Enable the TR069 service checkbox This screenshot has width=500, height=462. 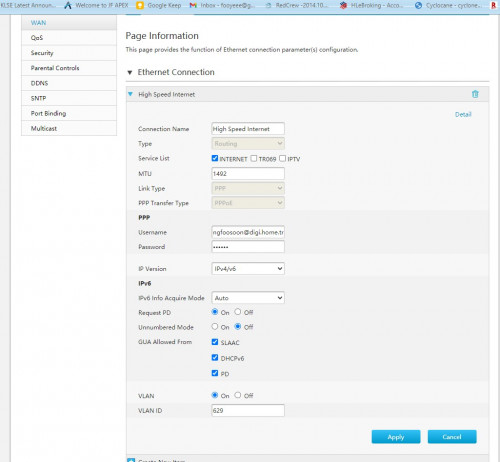[254, 158]
